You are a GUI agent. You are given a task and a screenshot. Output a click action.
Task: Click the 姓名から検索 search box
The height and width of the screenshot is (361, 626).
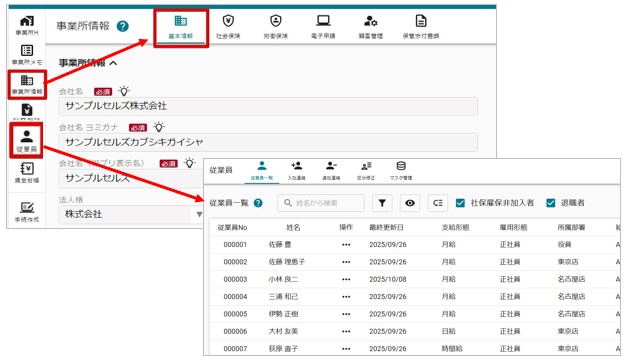[x=321, y=203]
